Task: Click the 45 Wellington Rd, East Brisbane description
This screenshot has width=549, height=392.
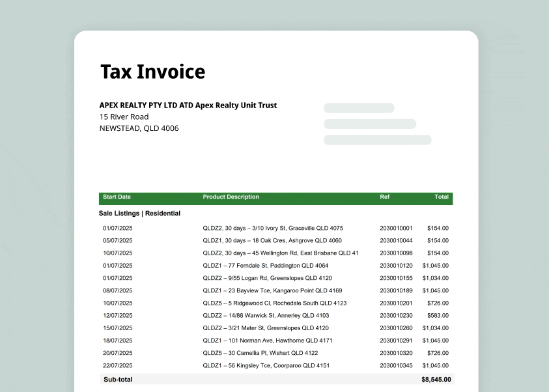Action: (x=281, y=253)
